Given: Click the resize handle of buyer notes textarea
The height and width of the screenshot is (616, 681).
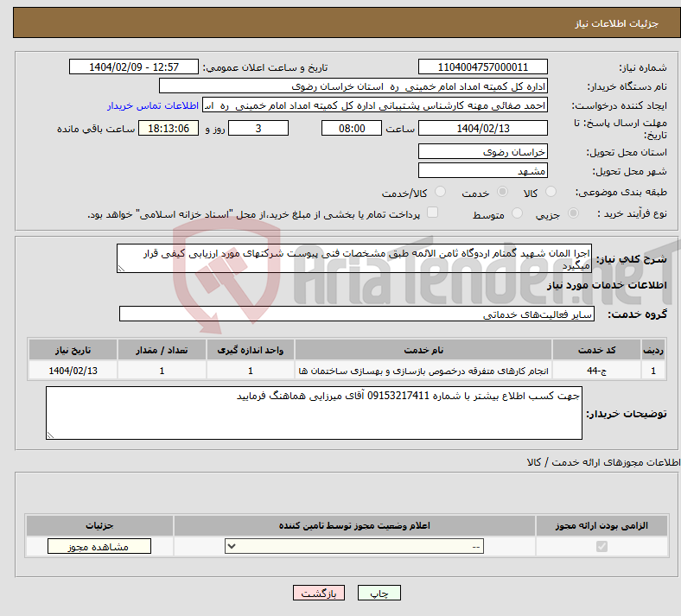Looking at the screenshot, I should pyautogui.click(x=50, y=435).
